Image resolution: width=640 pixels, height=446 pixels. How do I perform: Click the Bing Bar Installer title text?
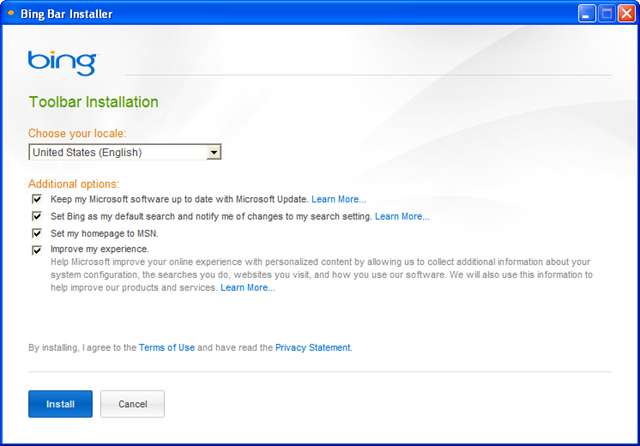(x=67, y=14)
